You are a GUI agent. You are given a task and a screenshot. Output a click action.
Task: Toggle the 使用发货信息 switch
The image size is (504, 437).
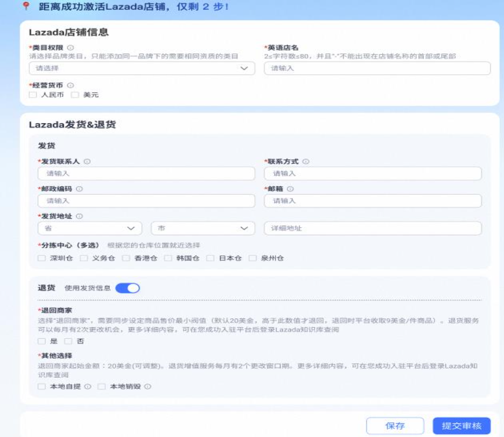[128, 288]
